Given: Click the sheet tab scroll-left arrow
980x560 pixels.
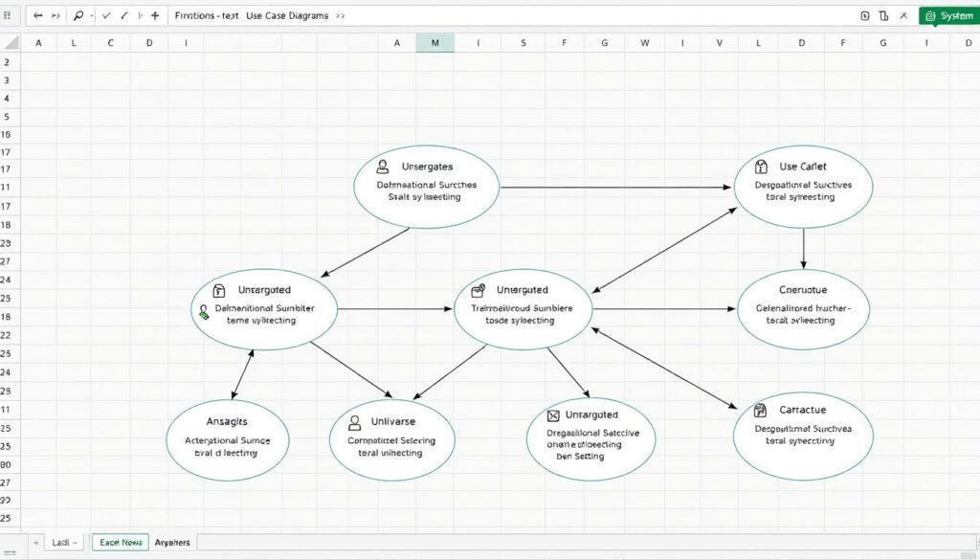Looking at the screenshot, I should coord(35,543).
